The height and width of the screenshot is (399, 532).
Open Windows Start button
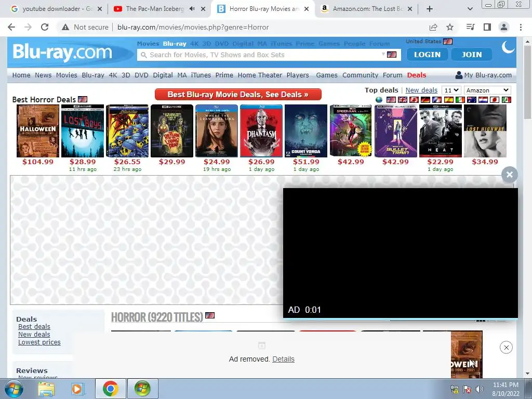point(14,389)
